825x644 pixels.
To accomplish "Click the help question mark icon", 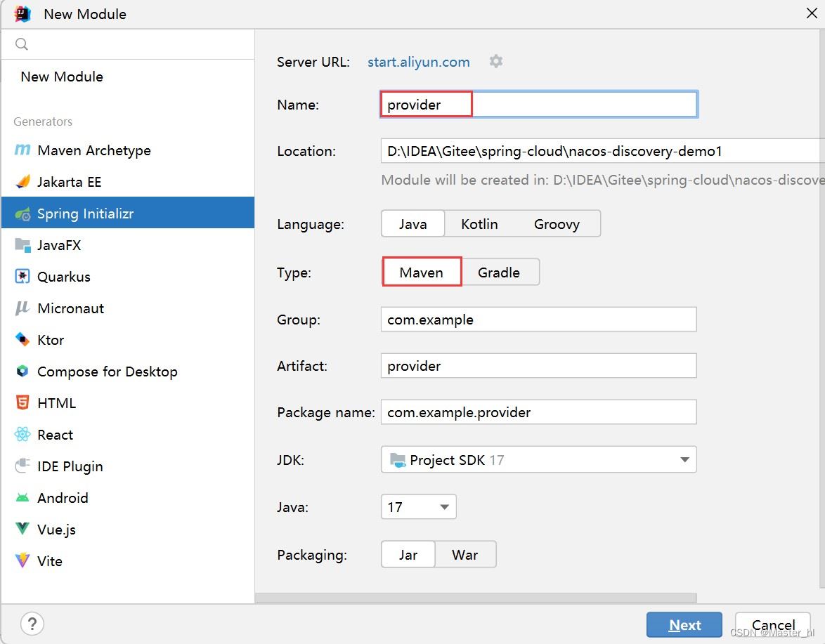I will click(x=32, y=624).
